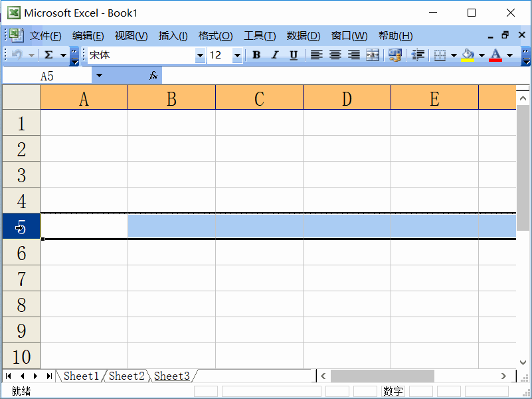Click the workbook icon in menu bar

(16, 35)
